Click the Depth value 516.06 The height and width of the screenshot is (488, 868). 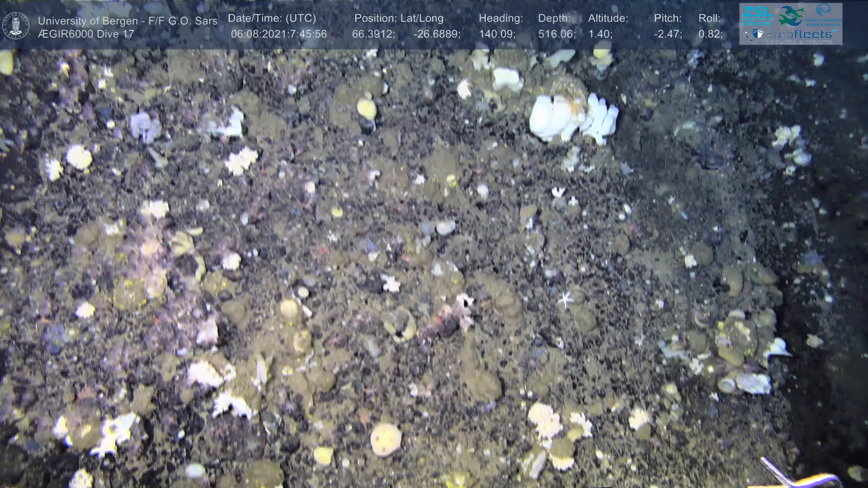click(557, 34)
